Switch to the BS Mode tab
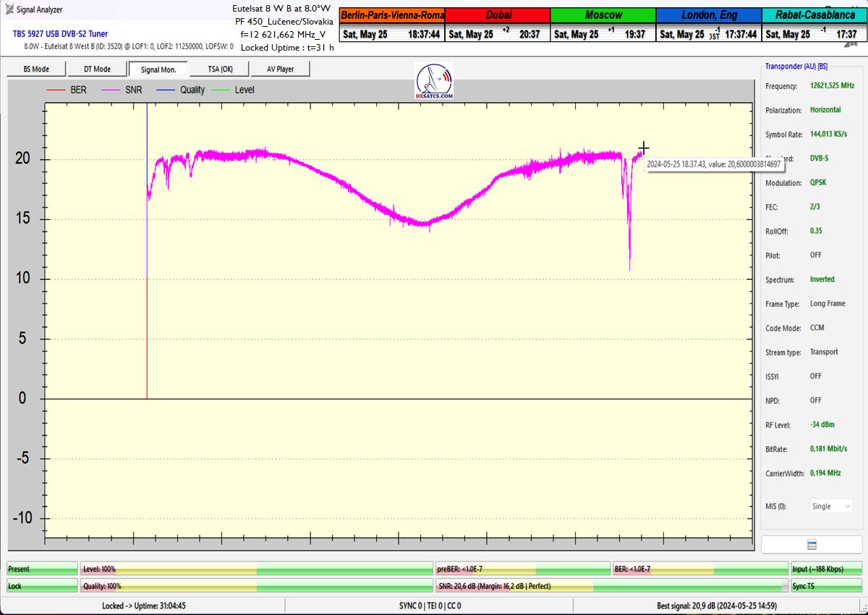 click(36, 69)
